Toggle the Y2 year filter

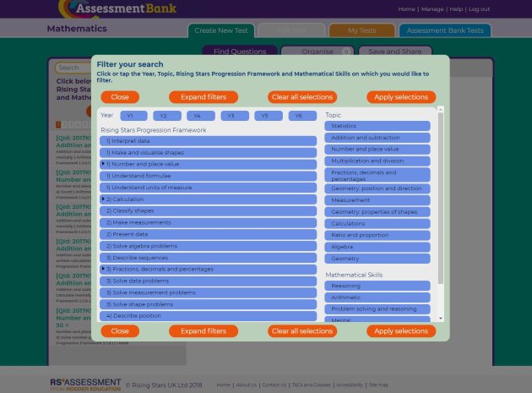[167, 116]
